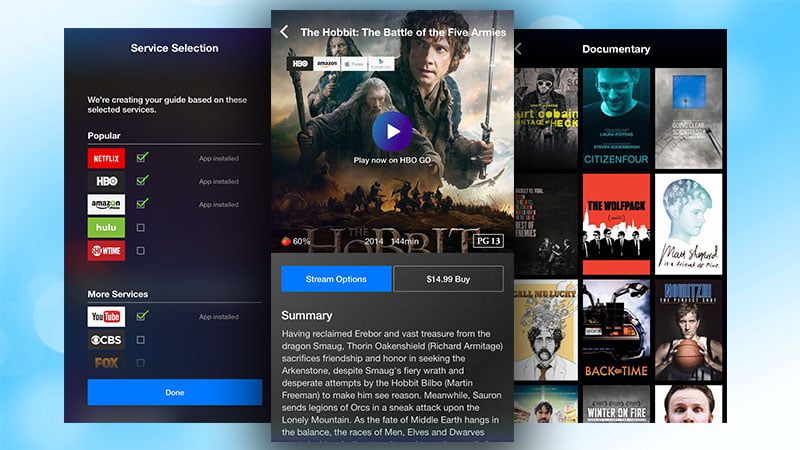800x450 pixels.
Task: Click the Amazon badge on Hobbit poster
Action: 327,64
